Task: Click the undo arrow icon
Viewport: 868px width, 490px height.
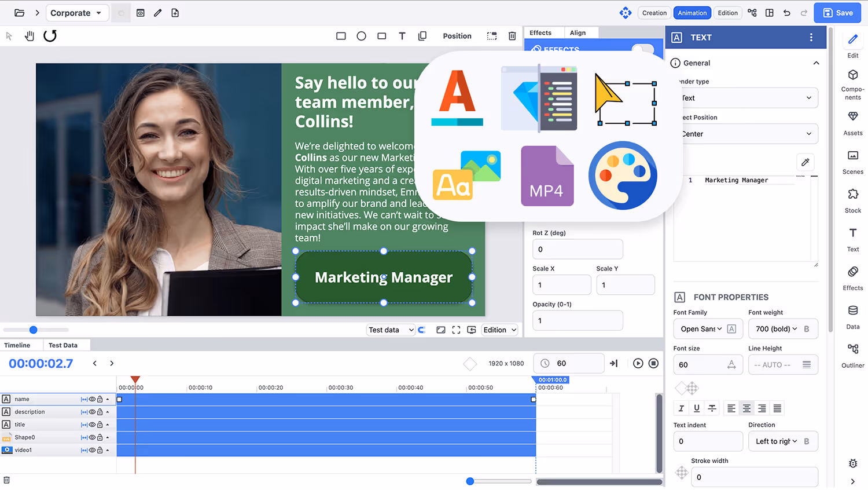Action: click(x=786, y=13)
